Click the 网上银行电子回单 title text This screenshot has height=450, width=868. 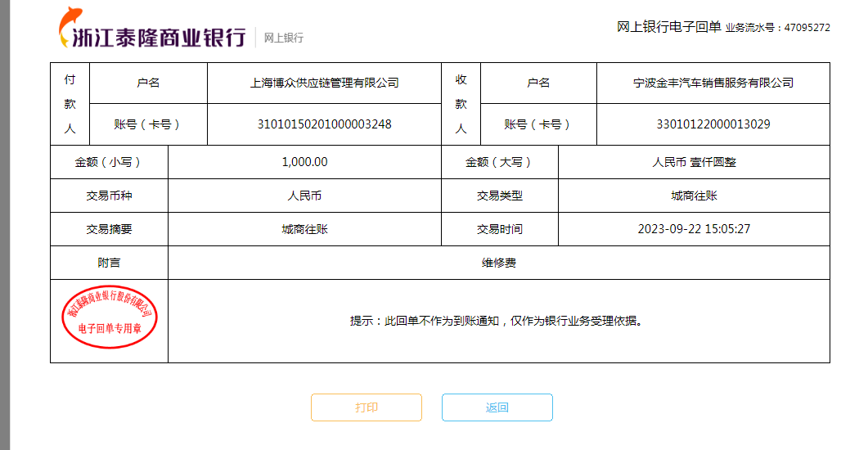coord(668,27)
